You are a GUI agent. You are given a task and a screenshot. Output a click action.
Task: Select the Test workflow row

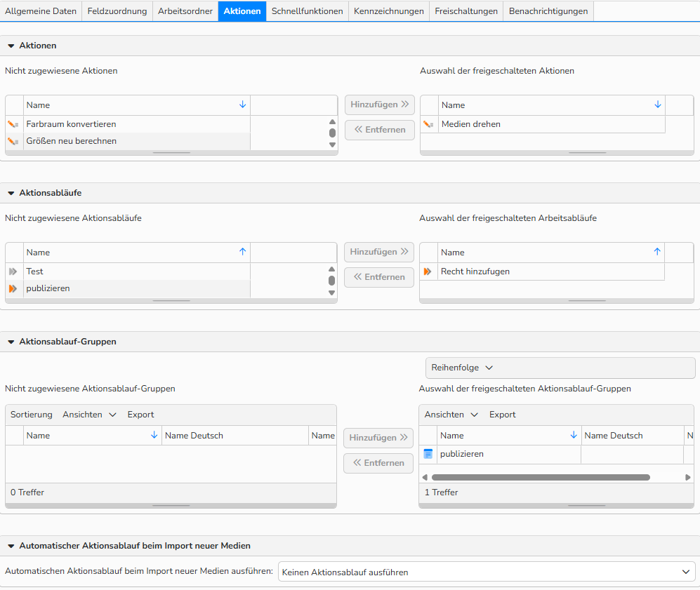pyautogui.click(x=128, y=271)
